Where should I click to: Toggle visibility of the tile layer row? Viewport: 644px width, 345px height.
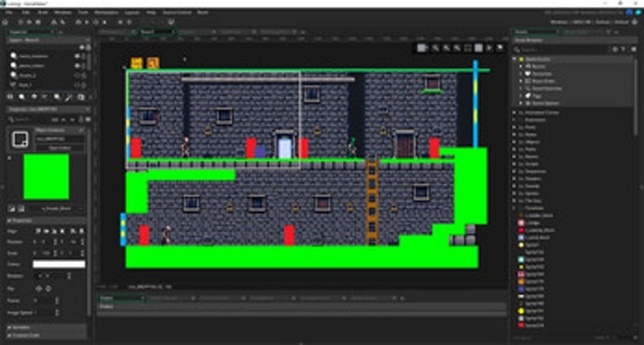click(x=76, y=85)
